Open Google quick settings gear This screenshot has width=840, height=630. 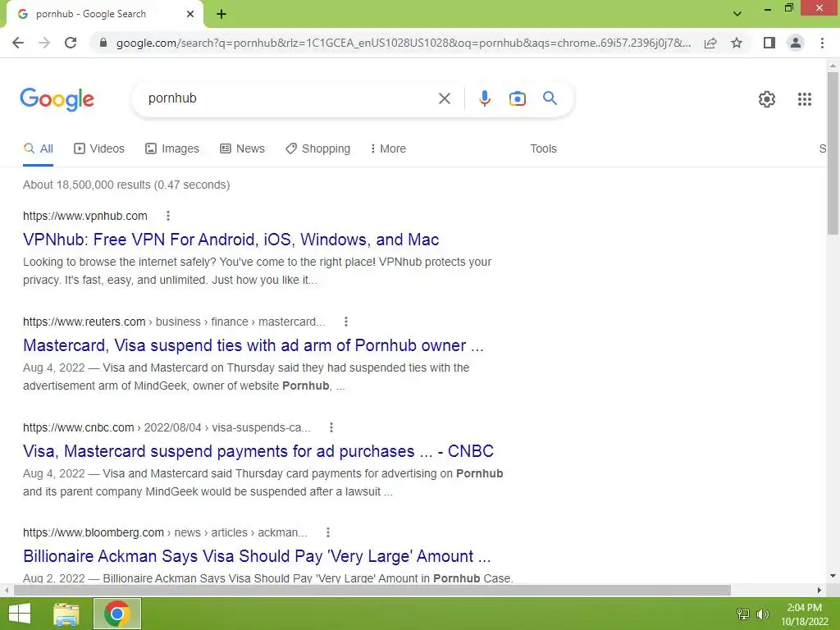[767, 99]
